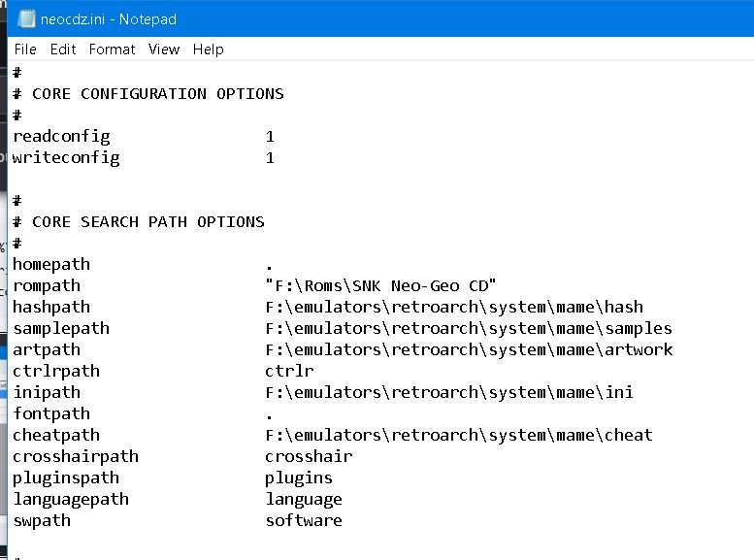
Task: Click the word artpath
Action: pos(47,350)
